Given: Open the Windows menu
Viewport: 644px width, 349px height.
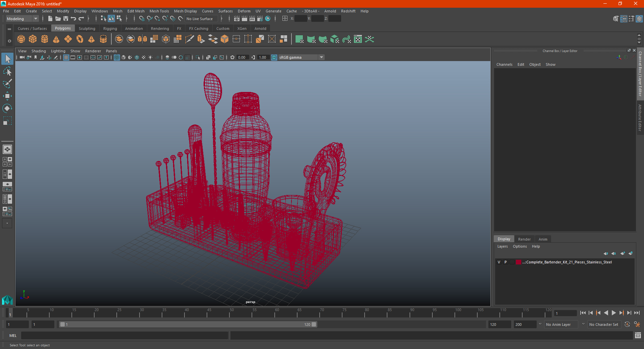Looking at the screenshot, I should pyautogui.click(x=100, y=11).
